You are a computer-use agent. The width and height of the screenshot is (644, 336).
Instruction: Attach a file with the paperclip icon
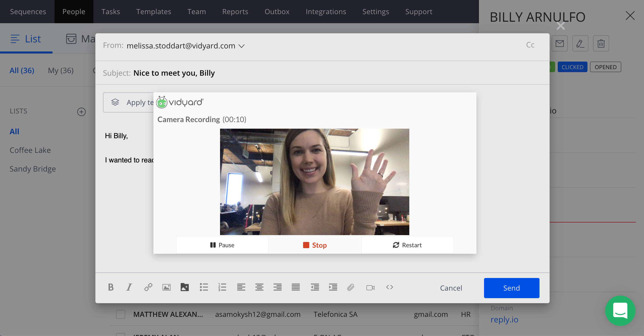pyautogui.click(x=351, y=287)
